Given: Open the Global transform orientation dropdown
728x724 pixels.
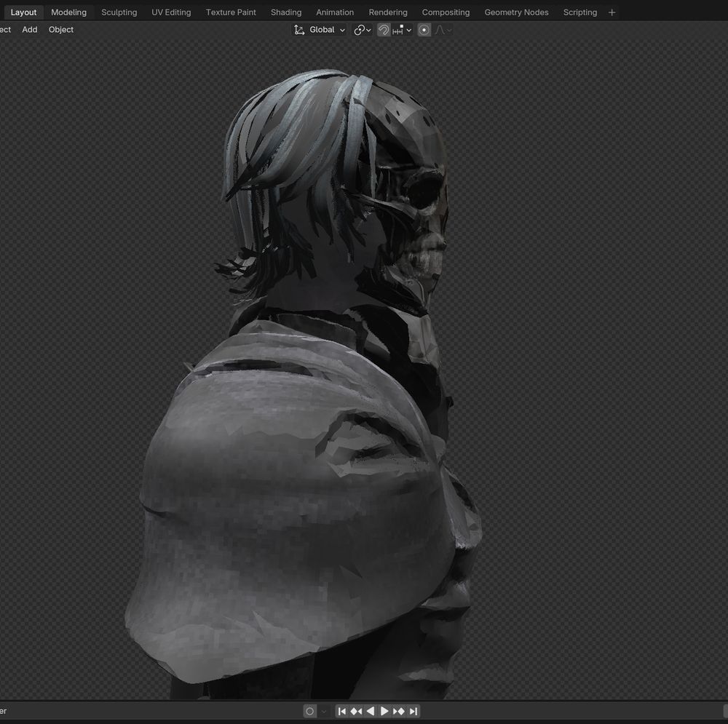Looking at the screenshot, I should pyautogui.click(x=320, y=30).
